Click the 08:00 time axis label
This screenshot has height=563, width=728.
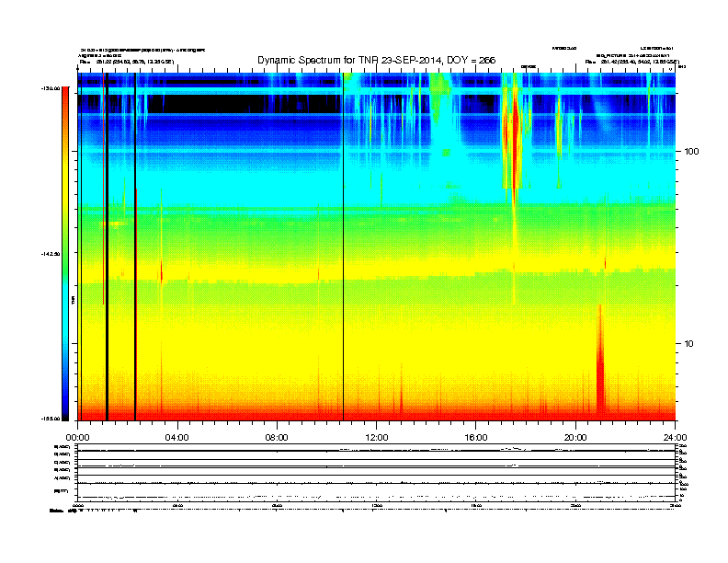coord(277,438)
